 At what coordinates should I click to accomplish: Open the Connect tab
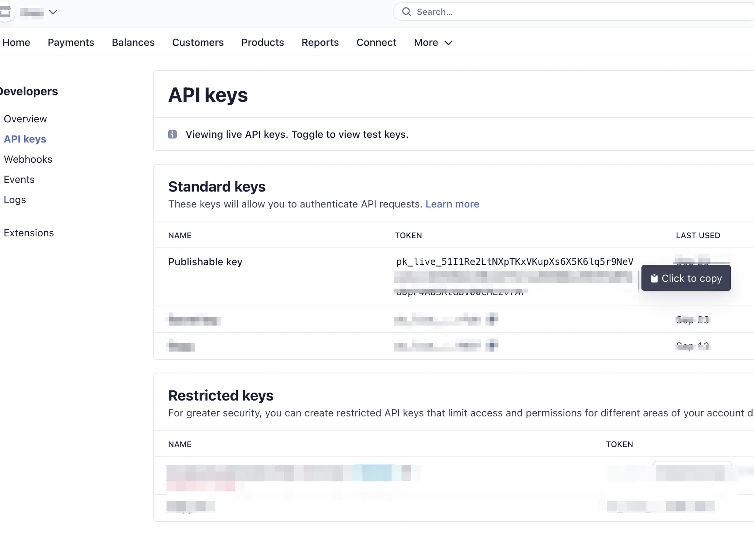[376, 43]
